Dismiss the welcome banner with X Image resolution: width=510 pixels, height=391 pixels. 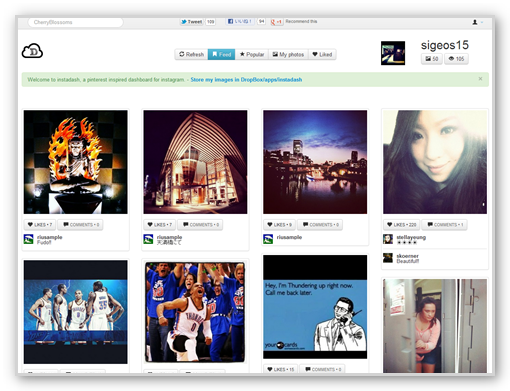[480, 79]
